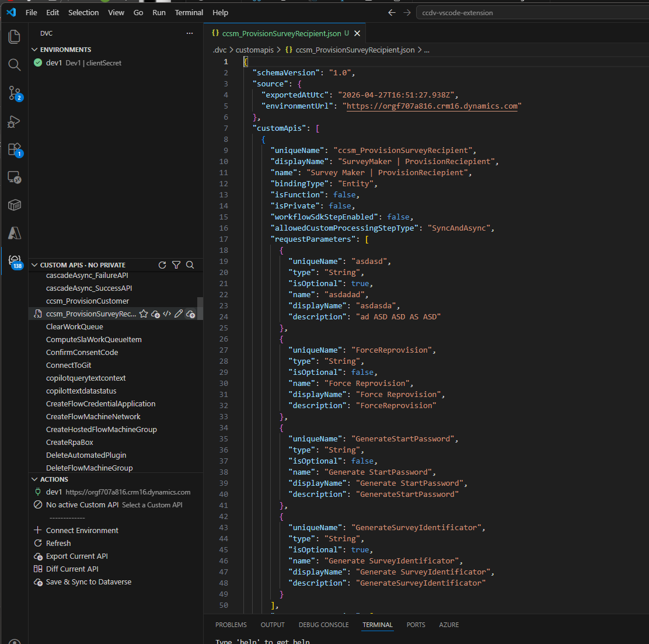
Task: Go back using the navigation arrow
Action: coord(392,13)
